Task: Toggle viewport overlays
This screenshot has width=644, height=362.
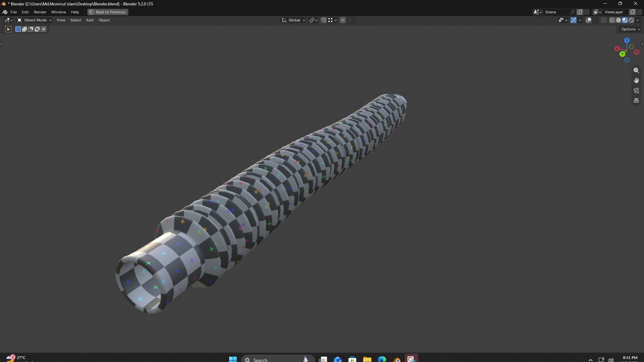Action: (x=589, y=20)
